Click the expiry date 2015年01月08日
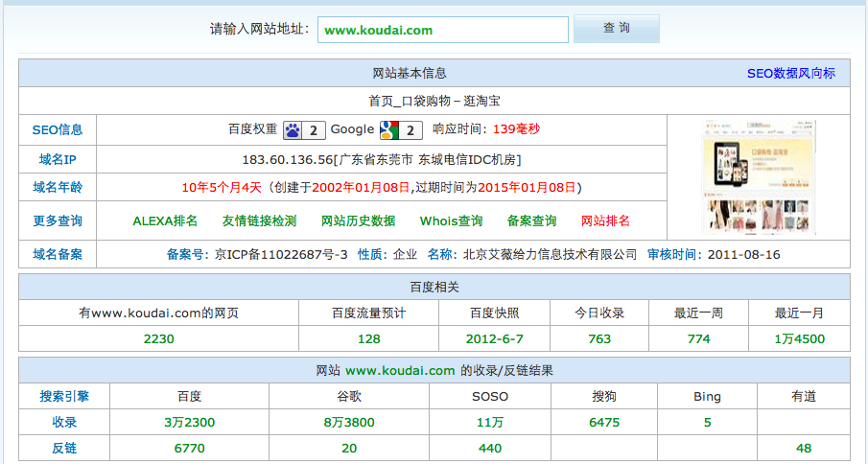The image size is (868, 464). tap(527, 188)
